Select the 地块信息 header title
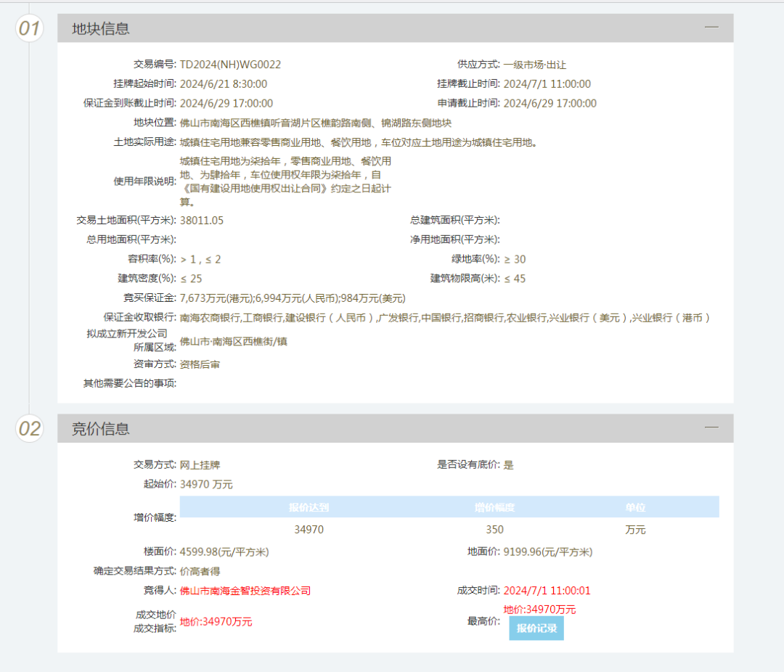The width and height of the screenshot is (784, 672). coord(101,29)
